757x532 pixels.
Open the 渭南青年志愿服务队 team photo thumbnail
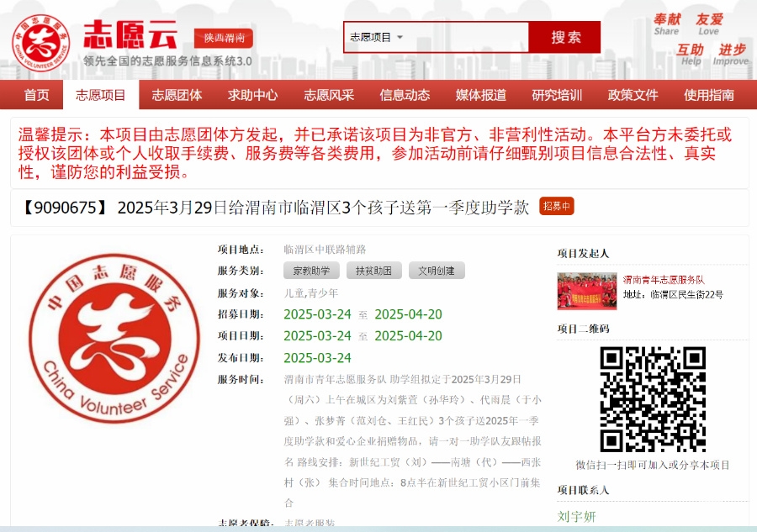coord(586,291)
